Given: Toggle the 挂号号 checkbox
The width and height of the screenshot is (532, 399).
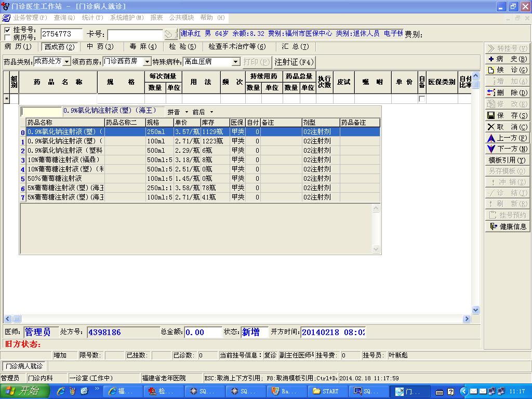Looking at the screenshot, I should point(7,30).
